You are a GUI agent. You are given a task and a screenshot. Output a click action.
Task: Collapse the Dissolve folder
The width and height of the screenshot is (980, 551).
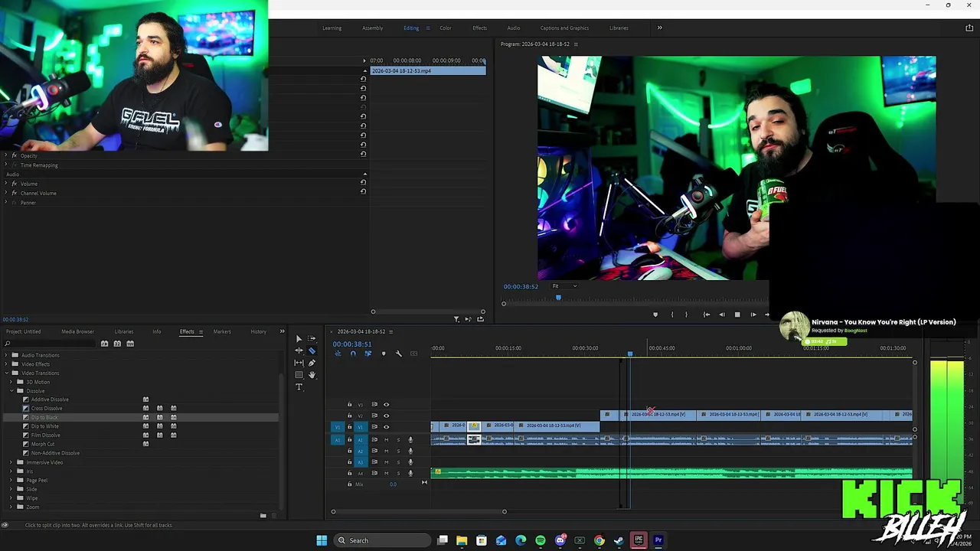[11, 391]
